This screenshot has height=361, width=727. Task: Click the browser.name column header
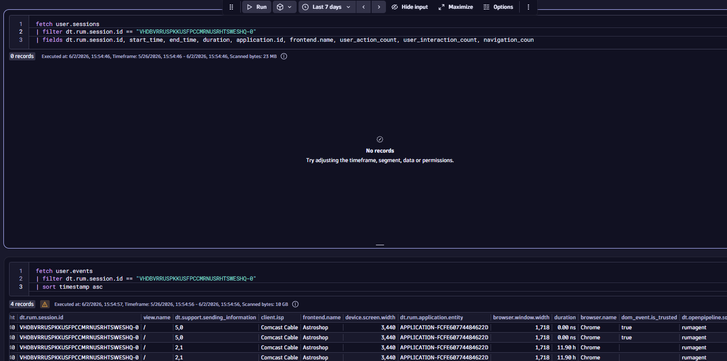pos(599,317)
